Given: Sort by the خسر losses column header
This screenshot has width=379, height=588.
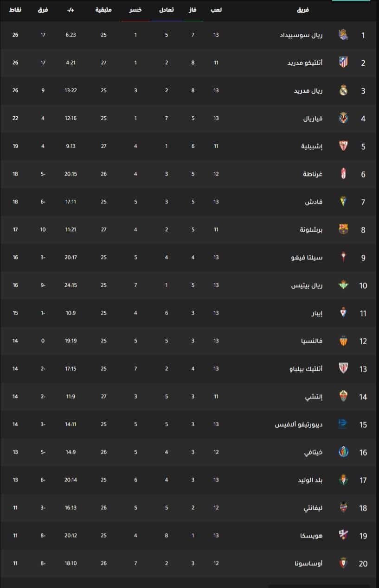Looking at the screenshot, I should [x=135, y=10].
